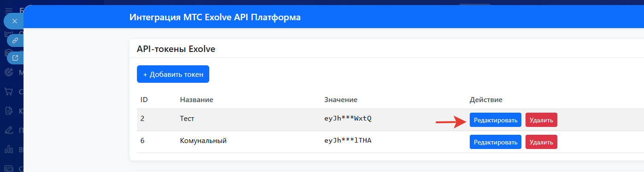644x172 pixels.
Task: Select the target icon in the background sidebar
Action: click(9, 72)
